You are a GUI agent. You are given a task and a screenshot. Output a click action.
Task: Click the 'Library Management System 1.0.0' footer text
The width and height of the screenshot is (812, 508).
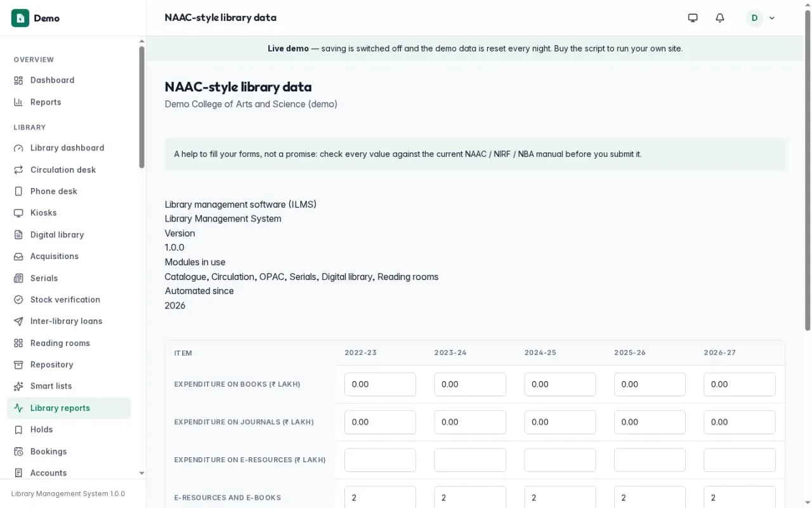(68, 493)
